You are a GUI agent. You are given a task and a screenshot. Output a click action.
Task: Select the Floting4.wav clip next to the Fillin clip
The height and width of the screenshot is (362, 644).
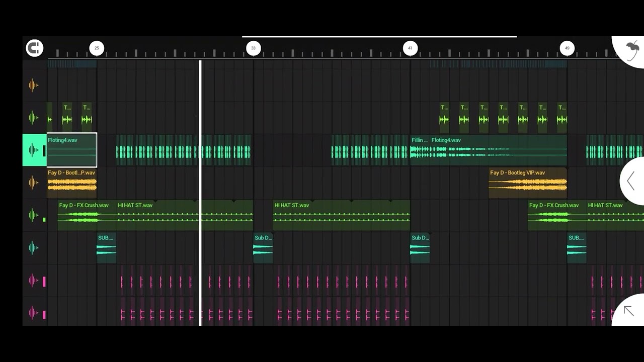point(499,150)
